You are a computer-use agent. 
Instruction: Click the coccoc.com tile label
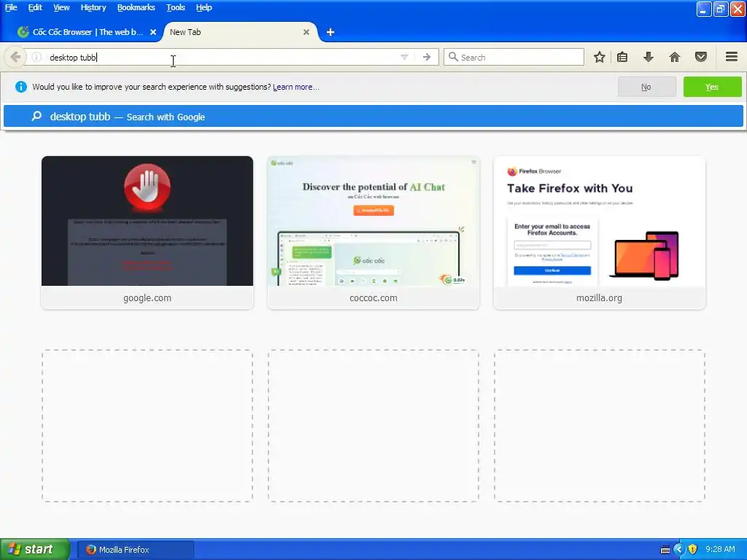coord(373,298)
